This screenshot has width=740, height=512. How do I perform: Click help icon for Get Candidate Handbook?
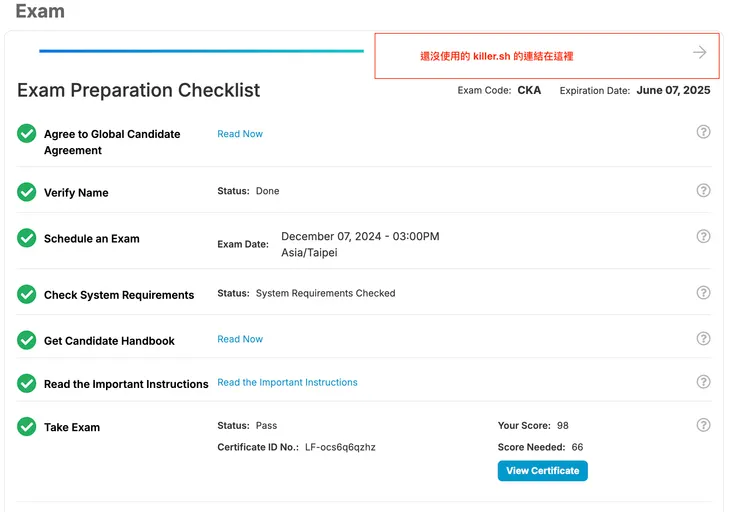tap(703, 339)
